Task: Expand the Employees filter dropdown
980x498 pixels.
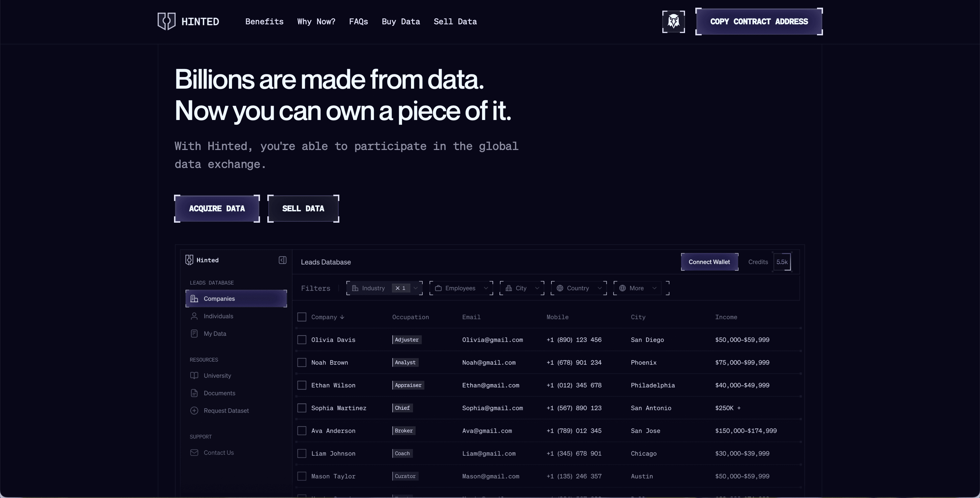Action: point(461,288)
